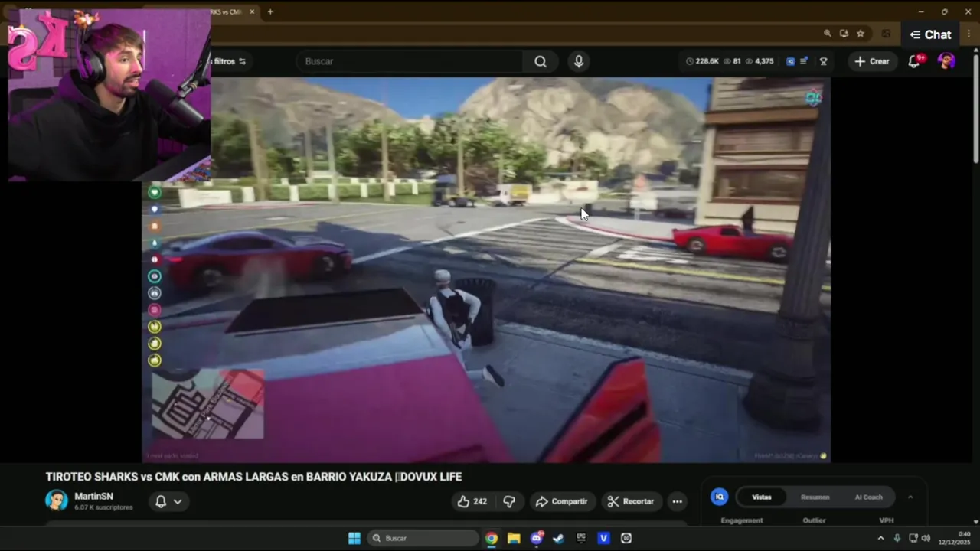The width and height of the screenshot is (980, 551).
Task: Click the Recortar clip button
Action: (x=631, y=501)
